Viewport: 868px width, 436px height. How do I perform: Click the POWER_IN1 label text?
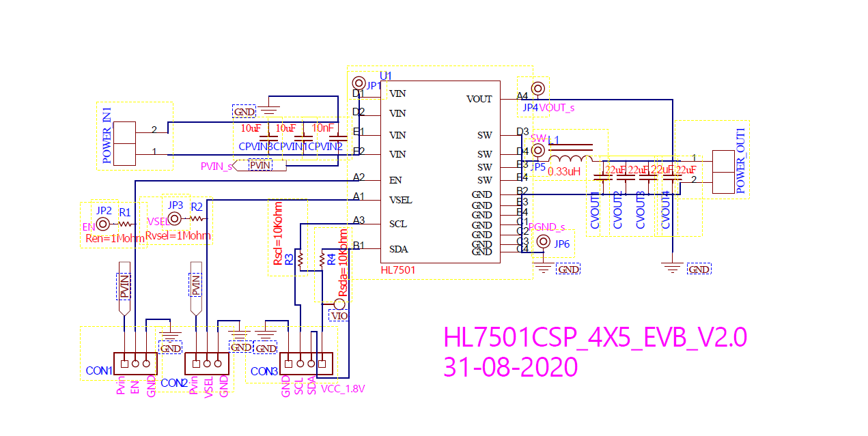[x=107, y=135]
